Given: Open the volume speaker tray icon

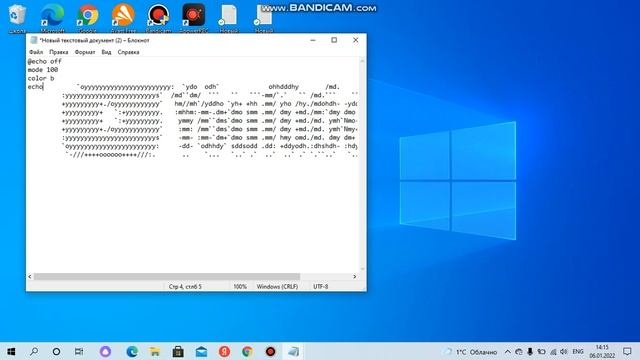Looking at the screenshot, I should click(564, 351).
